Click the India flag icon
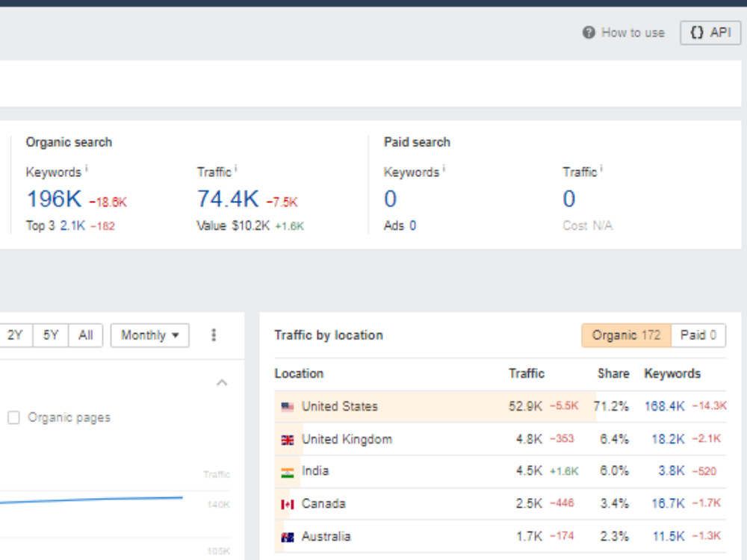747x560 pixels. (x=288, y=473)
